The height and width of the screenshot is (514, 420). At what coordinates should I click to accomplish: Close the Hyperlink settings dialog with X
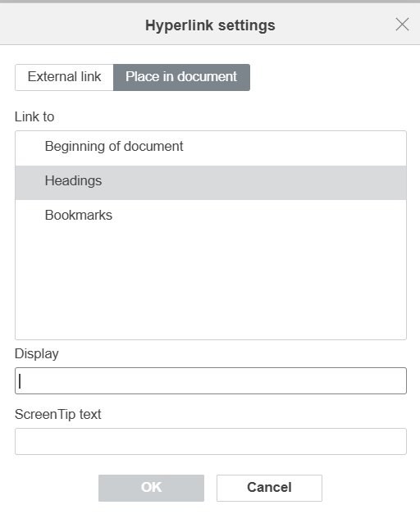(x=402, y=25)
